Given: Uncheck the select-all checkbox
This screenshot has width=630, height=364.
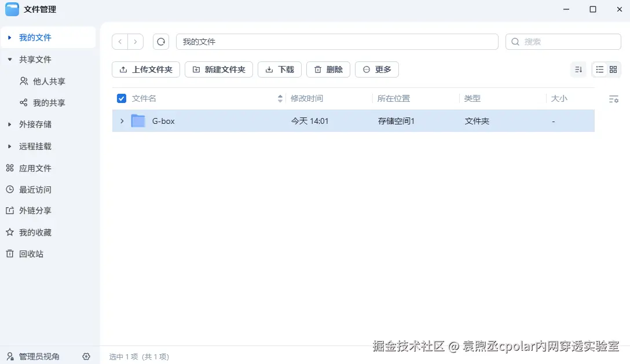Looking at the screenshot, I should tap(122, 98).
